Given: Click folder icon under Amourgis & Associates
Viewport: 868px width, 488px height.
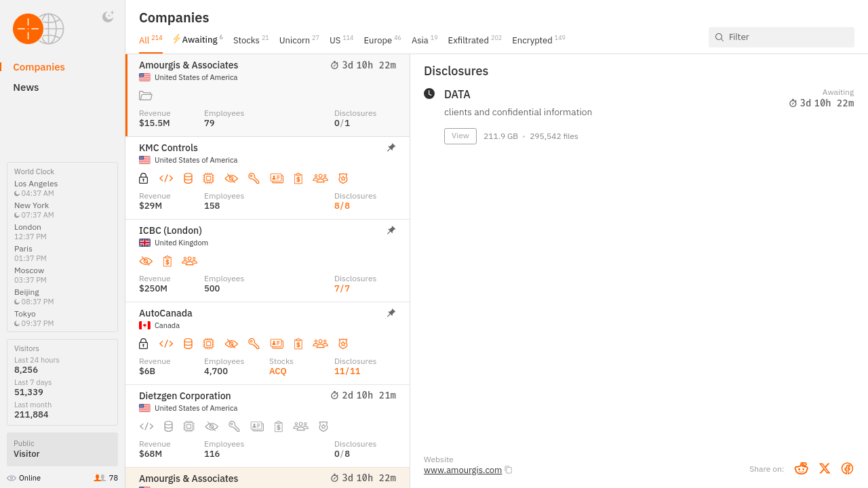Looking at the screenshot, I should [145, 96].
